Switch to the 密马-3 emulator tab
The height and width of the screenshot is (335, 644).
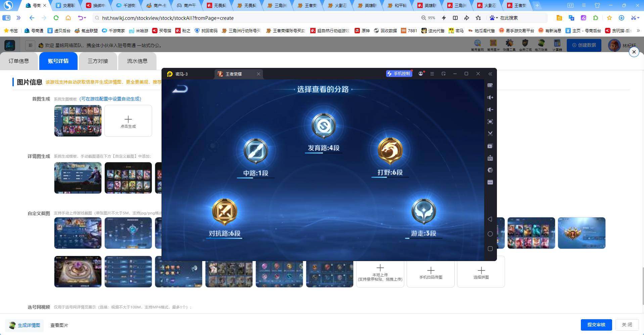(182, 74)
